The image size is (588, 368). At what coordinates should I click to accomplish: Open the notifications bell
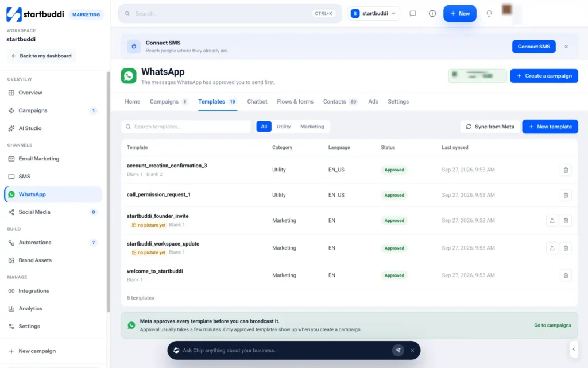[489, 14]
